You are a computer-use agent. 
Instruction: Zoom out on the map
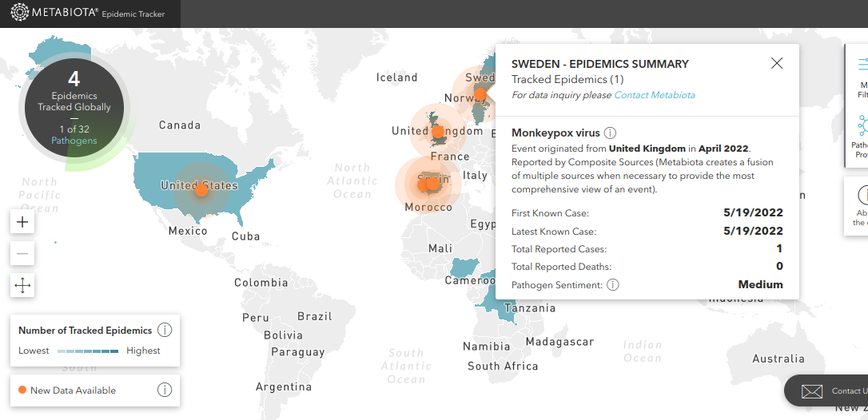point(22,253)
